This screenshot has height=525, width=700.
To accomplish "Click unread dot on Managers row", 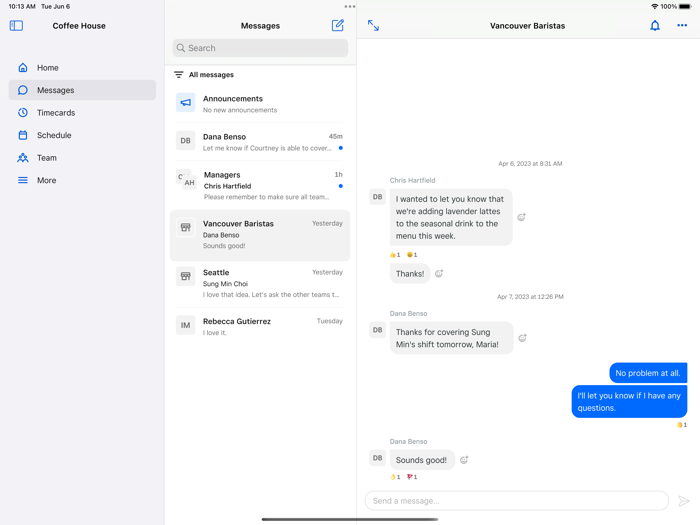I will tap(341, 186).
